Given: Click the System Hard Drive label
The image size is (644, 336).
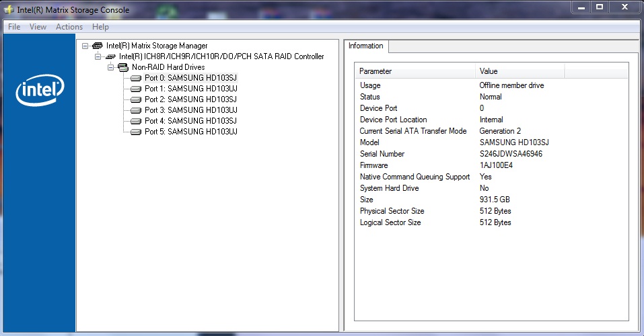Looking at the screenshot, I should point(390,188).
